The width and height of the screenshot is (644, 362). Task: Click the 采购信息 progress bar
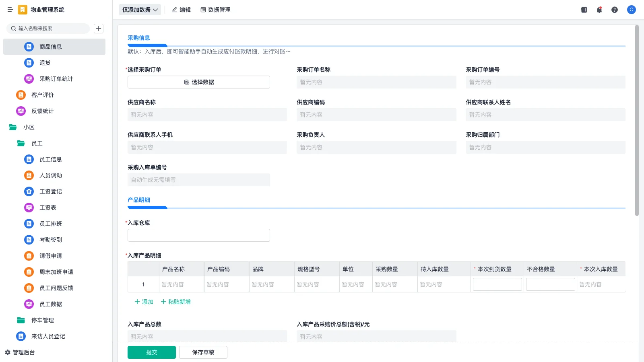coord(147,45)
